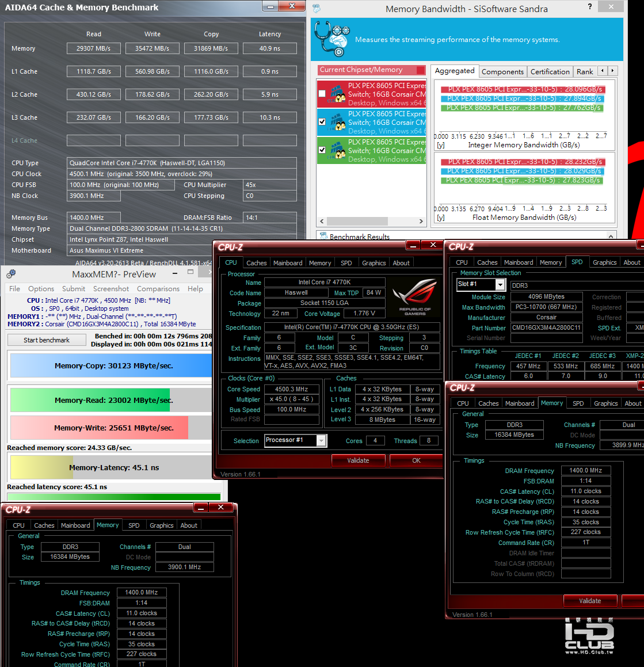Click the Sandra list horizontal scrollbar thumb

click(357, 221)
